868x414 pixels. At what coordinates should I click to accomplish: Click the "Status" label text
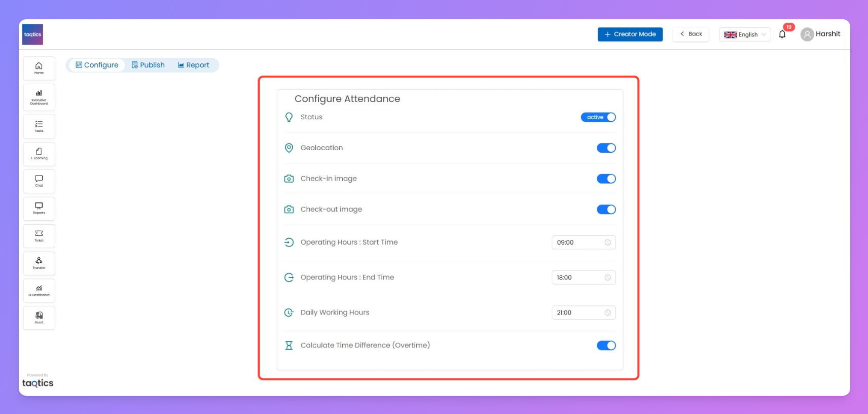(x=311, y=117)
